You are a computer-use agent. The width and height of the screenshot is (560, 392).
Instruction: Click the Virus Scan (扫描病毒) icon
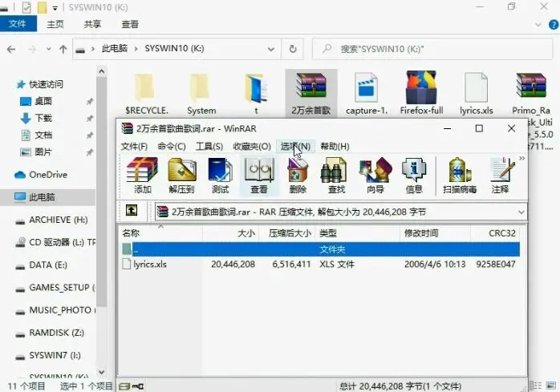point(460,176)
